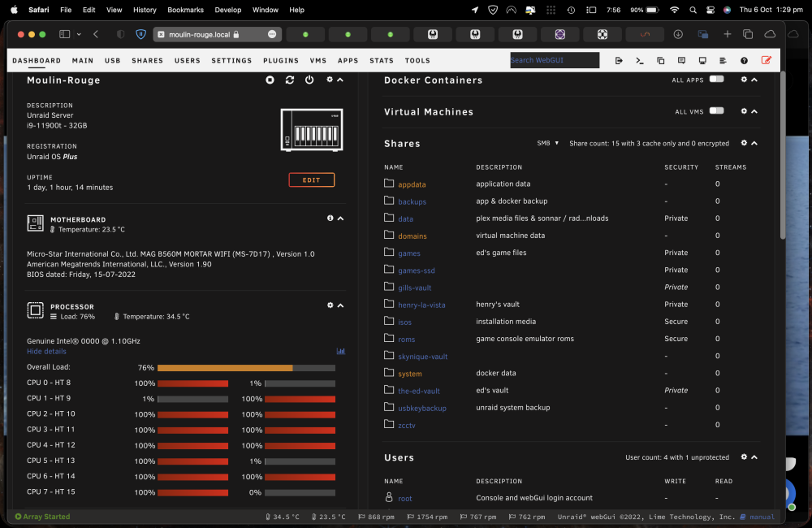Screen dimensions: 812x528
Task: Hide details of processor load
Action: [46, 351]
